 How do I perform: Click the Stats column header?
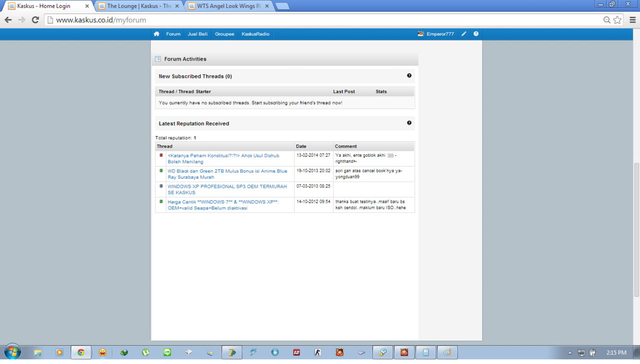pyautogui.click(x=381, y=92)
